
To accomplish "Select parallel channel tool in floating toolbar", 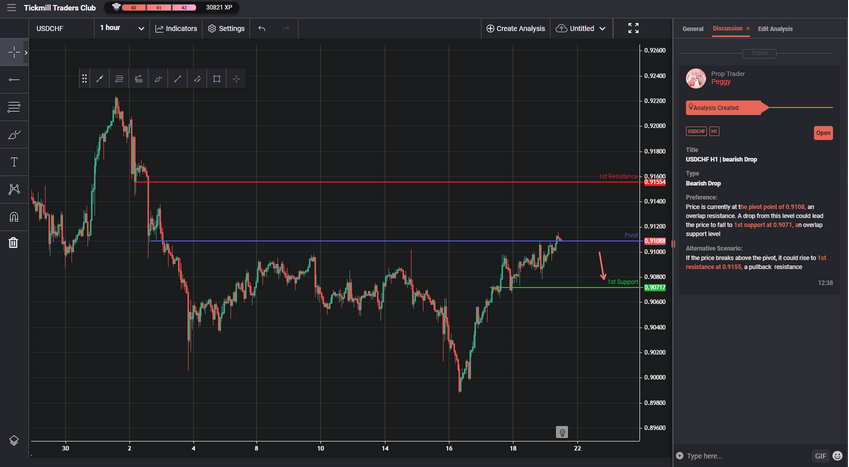I will (x=197, y=79).
